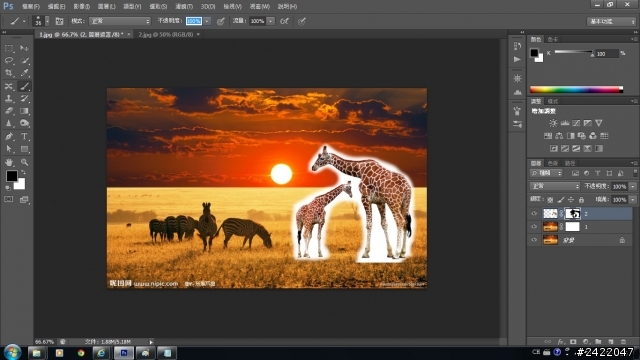Select the Clone Stamp tool
The height and width of the screenshot is (360, 640).
(x=9, y=98)
